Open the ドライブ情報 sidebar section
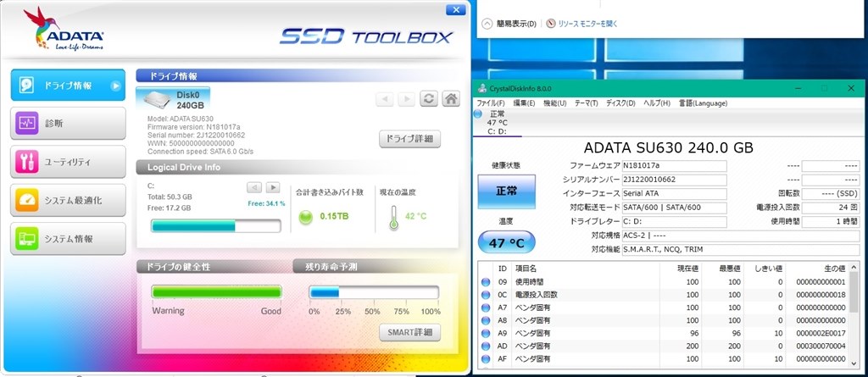Image resolution: width=868 pixels, height=377 pixels. click(x=68, y=86)
